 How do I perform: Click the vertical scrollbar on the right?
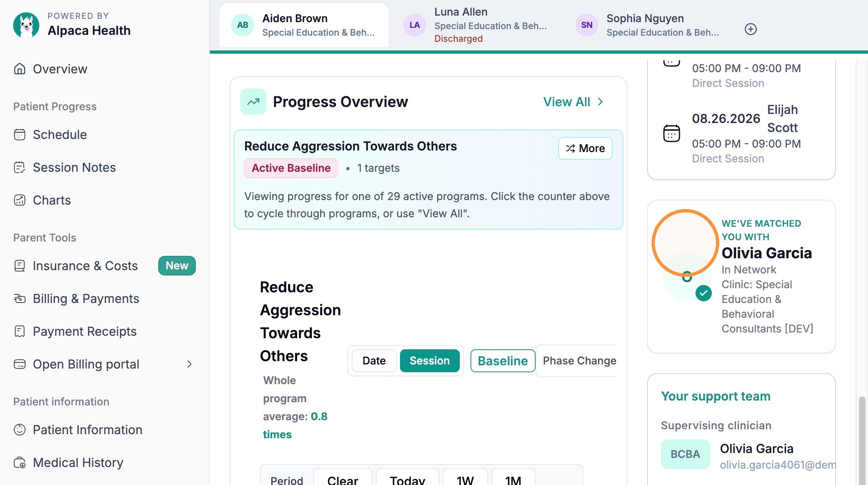[x=862, y=439]
